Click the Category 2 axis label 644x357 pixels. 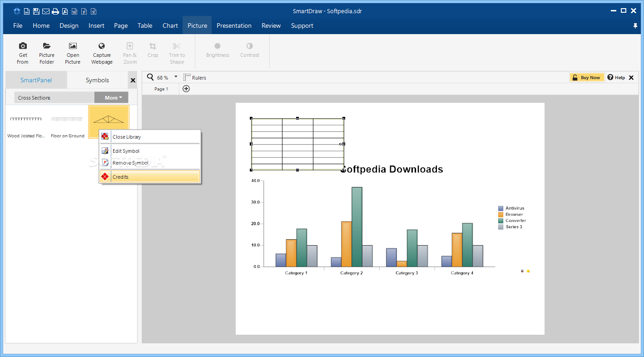[352, 273]
